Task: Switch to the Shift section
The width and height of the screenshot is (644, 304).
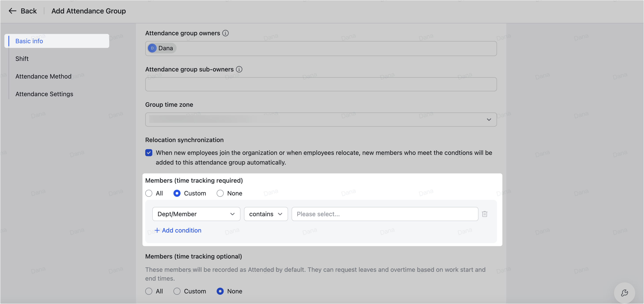Action: click(22, 58)
